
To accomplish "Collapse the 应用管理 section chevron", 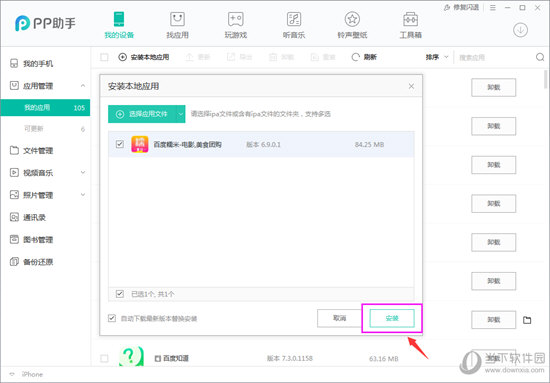I will pyautogui.click(x=83, y=86).
